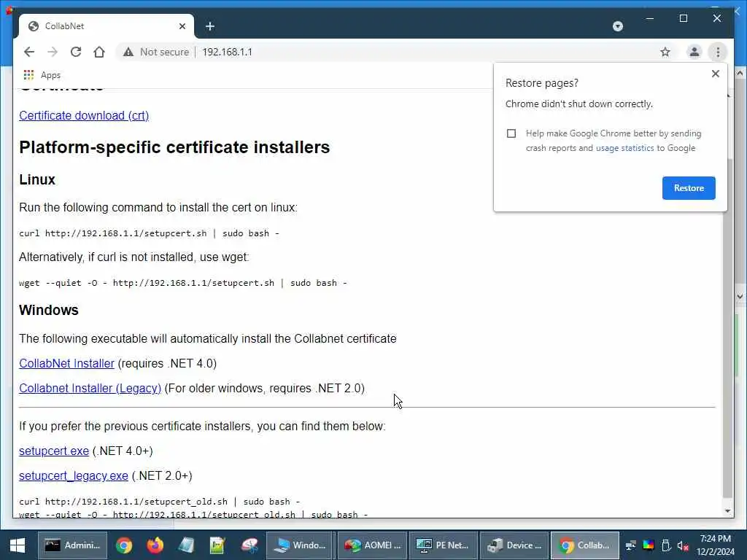
Task: Open the browser home page
Action: tap(99, 52)
